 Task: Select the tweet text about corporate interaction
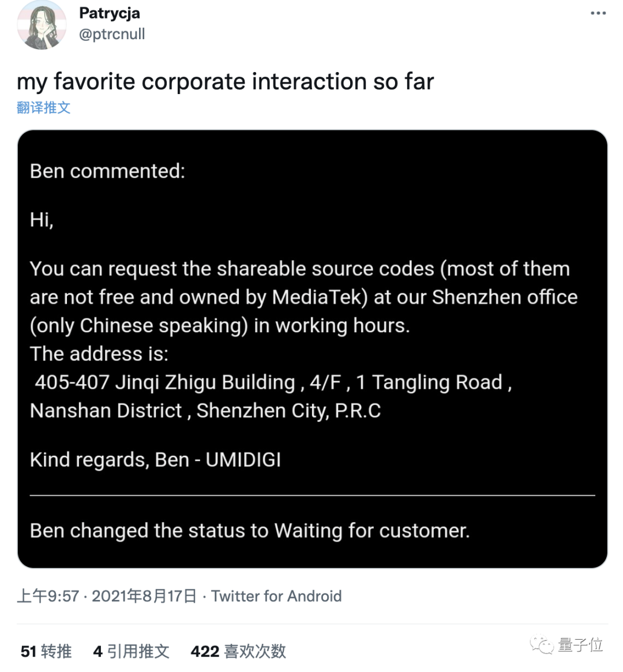[x=224, y=81]
